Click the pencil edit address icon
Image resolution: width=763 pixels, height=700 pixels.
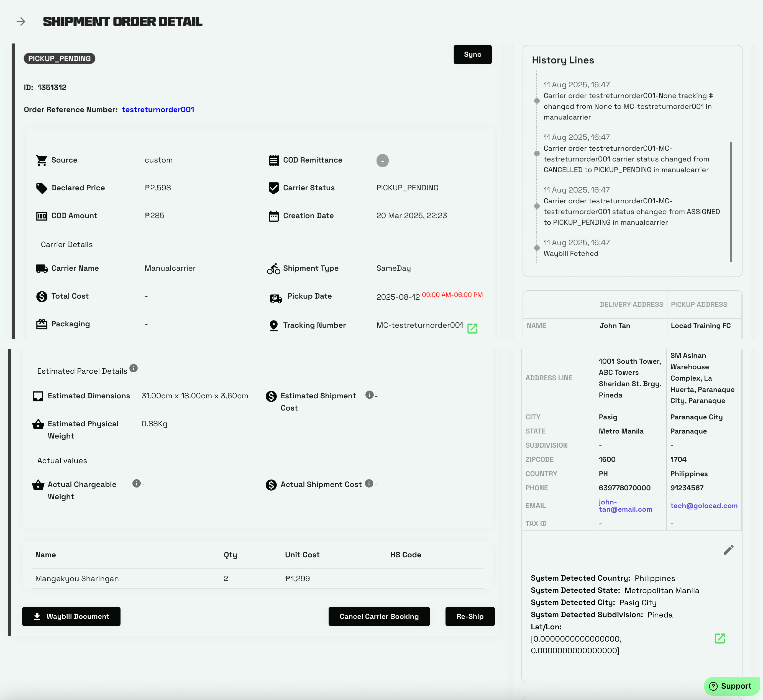pyautogui.click(x=728, y=550)
